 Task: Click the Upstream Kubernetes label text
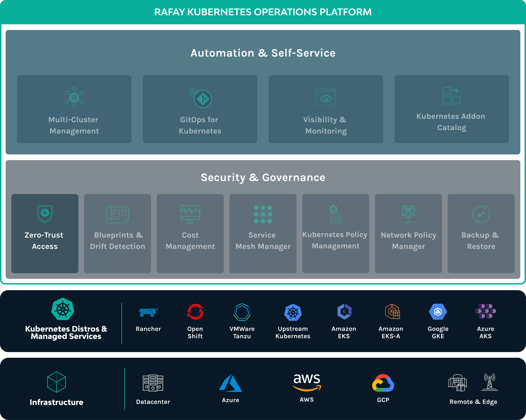point(293,333)
